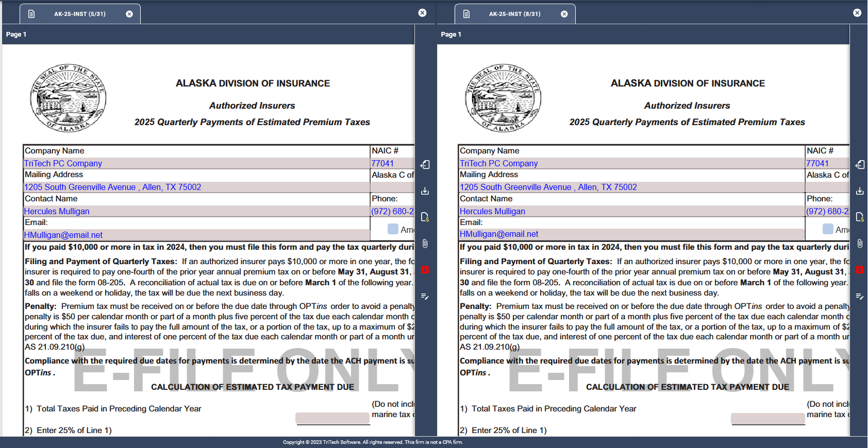Tick the Amended checkbox in the (5/31) form

tap(393, 229)
